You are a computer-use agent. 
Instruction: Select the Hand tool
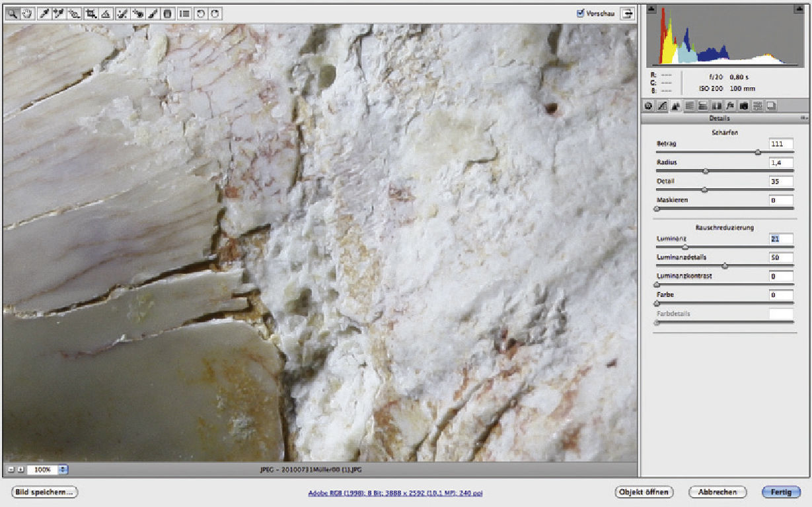(28, 13)
